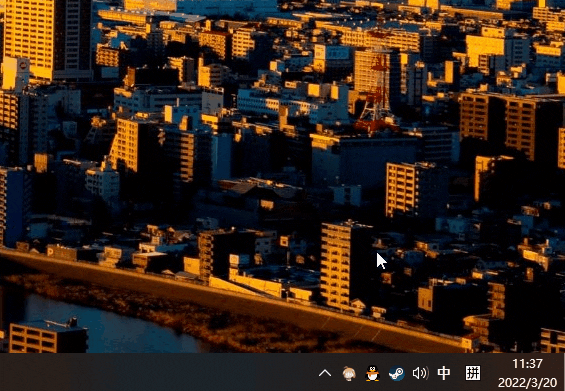Expand the hidden tray icons chevron
Viewport: 565px width, 391px height.
325,373
